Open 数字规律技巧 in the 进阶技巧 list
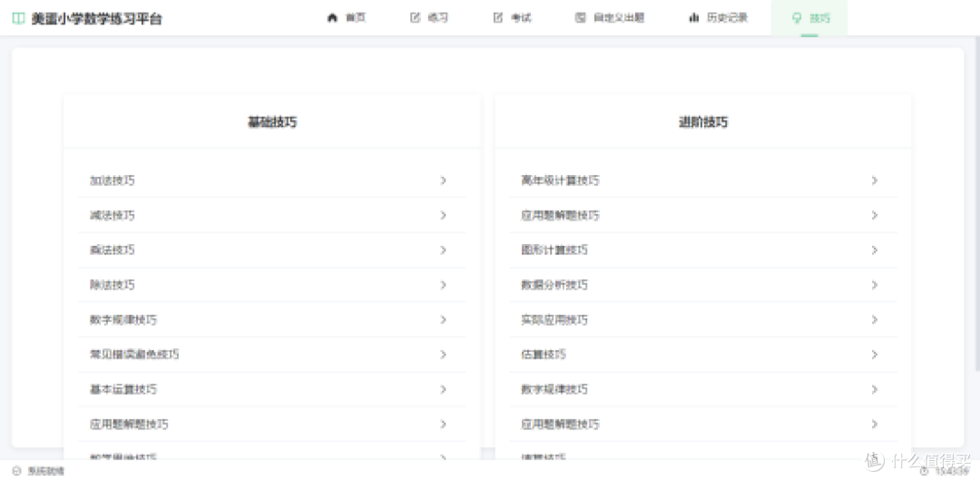 click(x=703, y=389)
